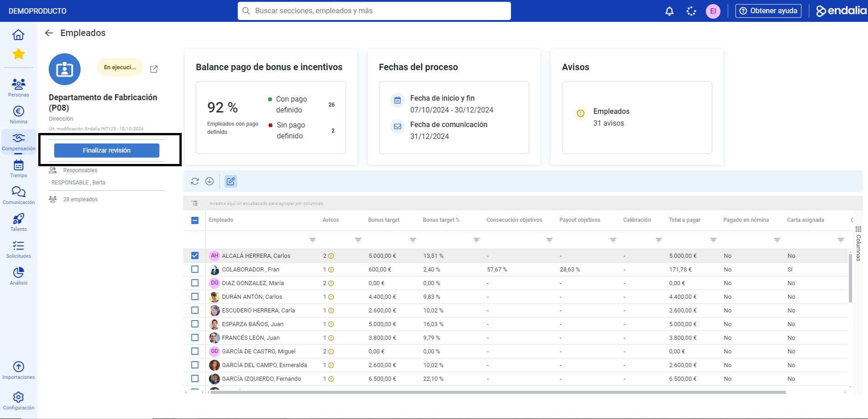Click the refresh icon above the table
The image size is (868, 419).
pyautogui.click(x=195, y=181)
